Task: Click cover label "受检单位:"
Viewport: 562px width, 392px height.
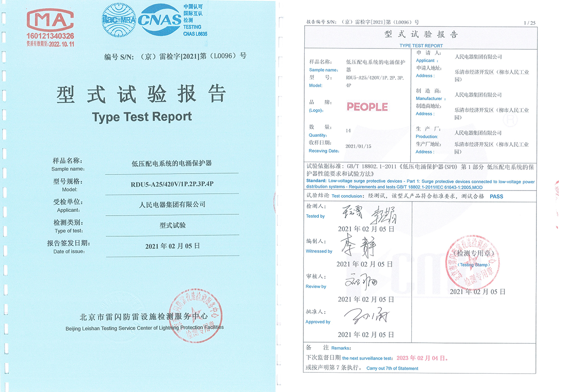Action: click(x=68, y=202)
